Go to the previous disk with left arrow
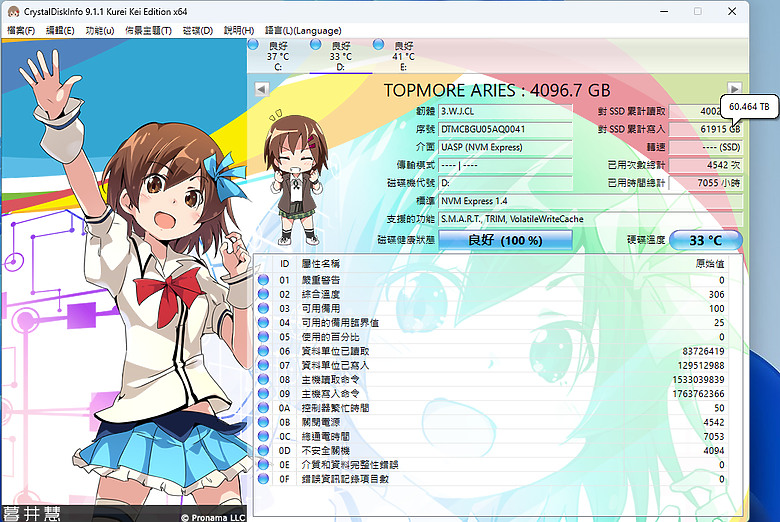The height and width of the screenshot is (522, 780). [x=262, y=89]
